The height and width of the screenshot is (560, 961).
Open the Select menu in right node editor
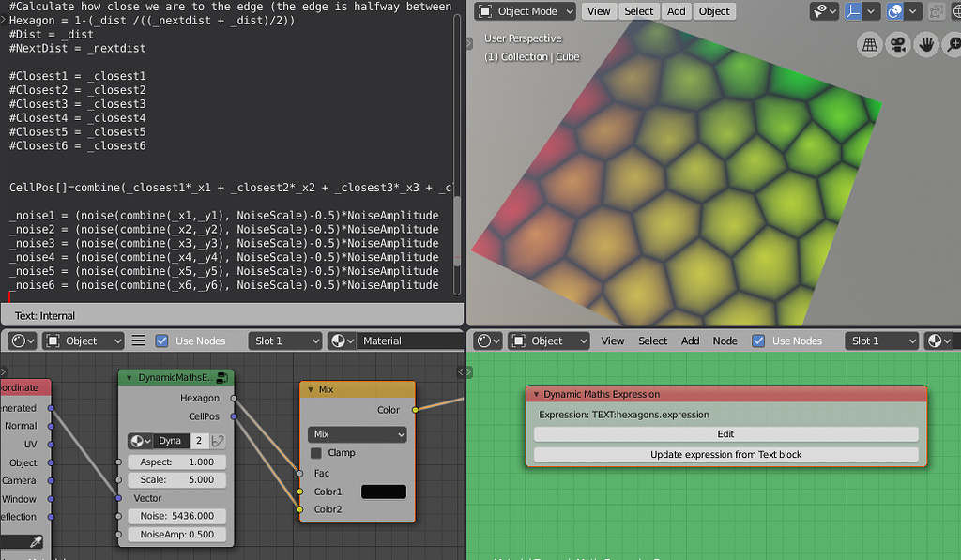pos(653,341)
